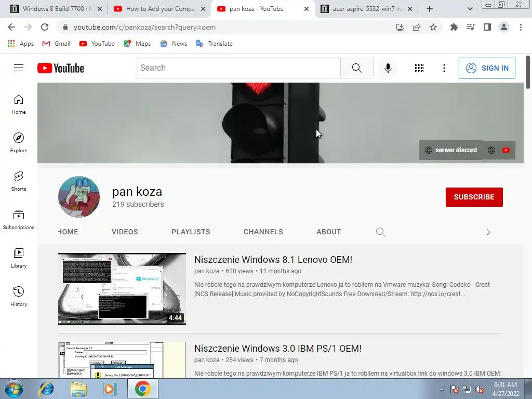Open Niszczenie Windows 3.0 IBM PS/1 OEM title
Viewport: 532px width, 399px height.
click(x=278, y=349)
